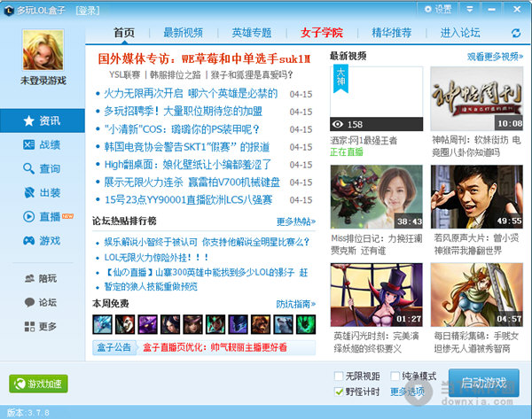Screen dimensions: 532x419
Task: Select the sixth free champion icon
Action: (215, 324)
